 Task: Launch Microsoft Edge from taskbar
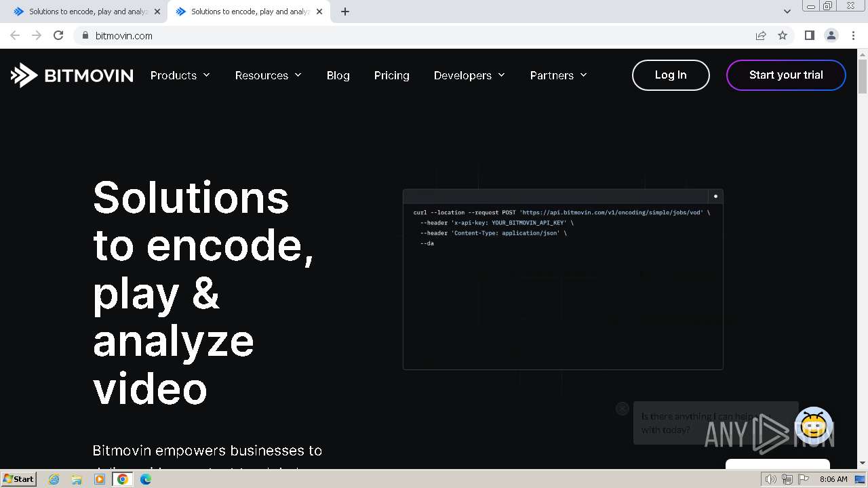coord(146,479)
